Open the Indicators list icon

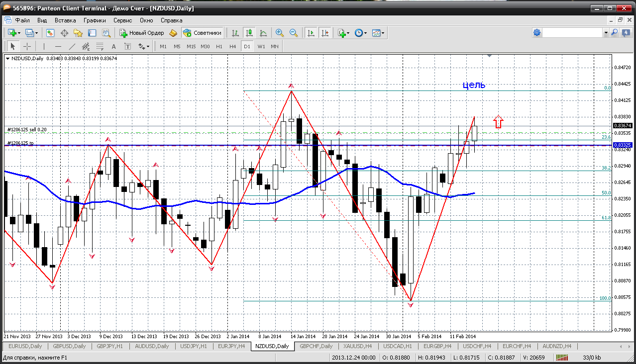click(341, 33)
